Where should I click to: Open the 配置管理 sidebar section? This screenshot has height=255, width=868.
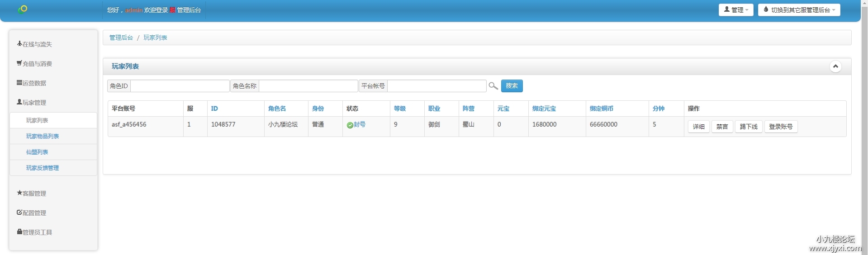(x=32, y=213)
